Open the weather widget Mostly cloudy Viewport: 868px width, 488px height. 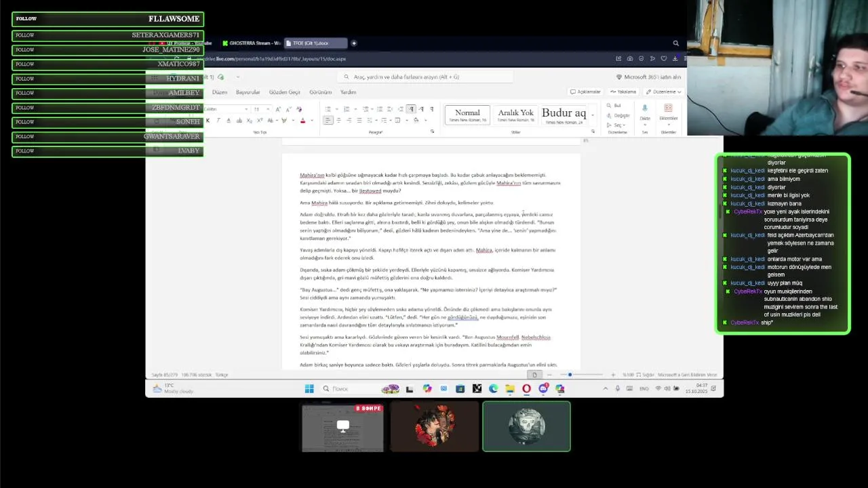coord(172,388)
